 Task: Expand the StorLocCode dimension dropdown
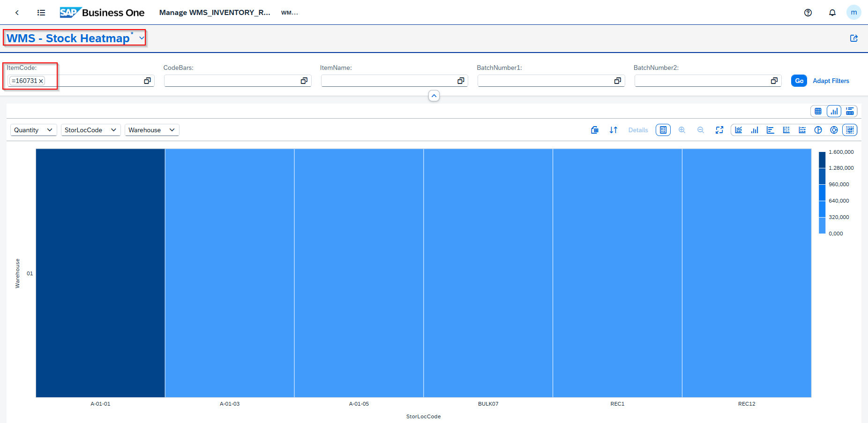pyautogui.click(x=90, y=130)
